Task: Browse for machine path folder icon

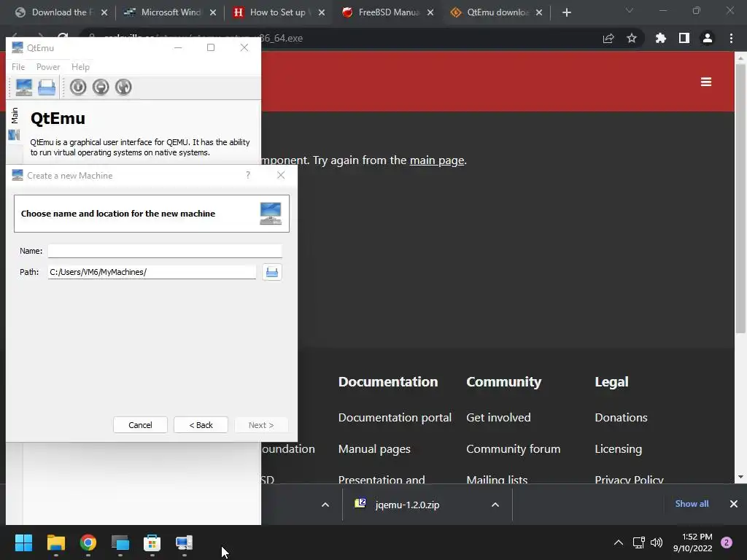Action: click(272, 272)
